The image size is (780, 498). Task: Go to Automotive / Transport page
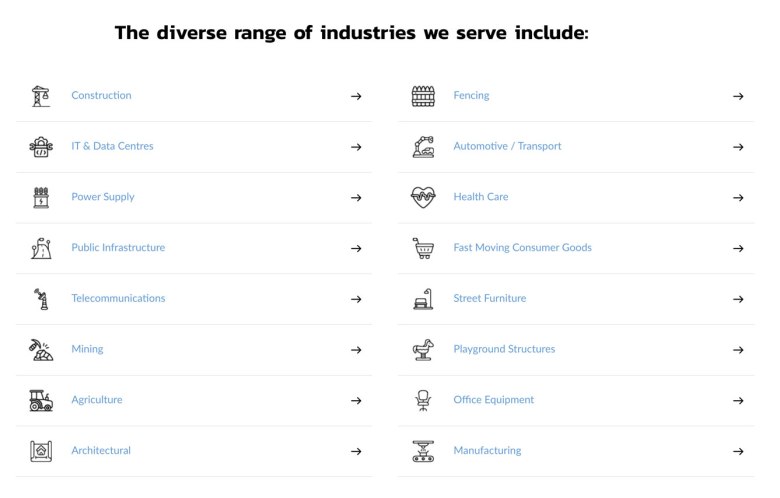[x=507, y=146]
